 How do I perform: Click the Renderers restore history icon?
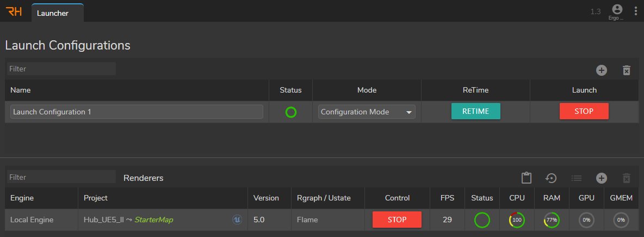[x=551, y=178]
